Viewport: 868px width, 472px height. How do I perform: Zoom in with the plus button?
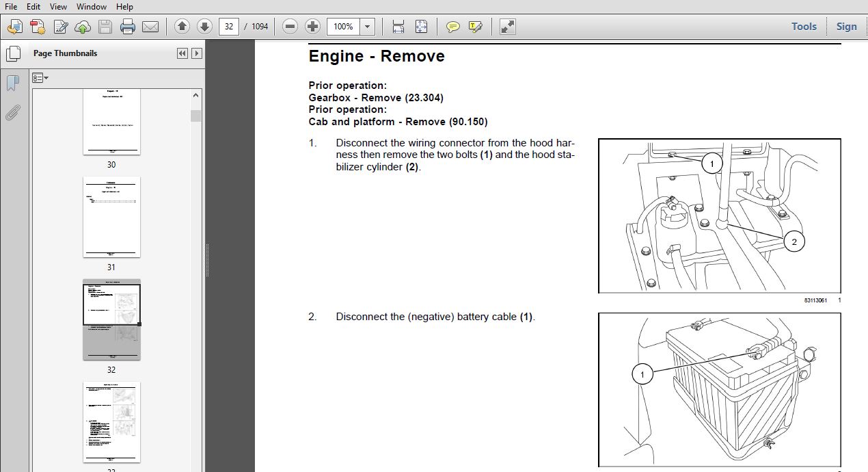[x=312, y=27]
